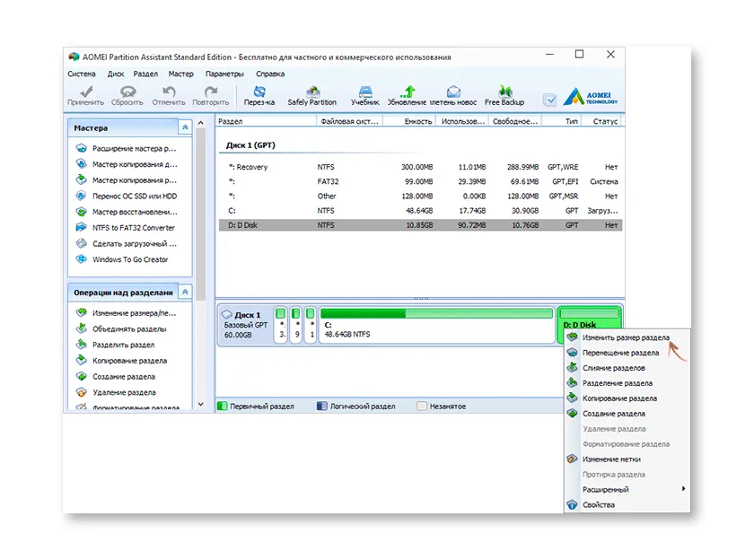Viewport: 754px width, 560px height.
Task: Collapse the Мастера panel
Action: [185, 128]
